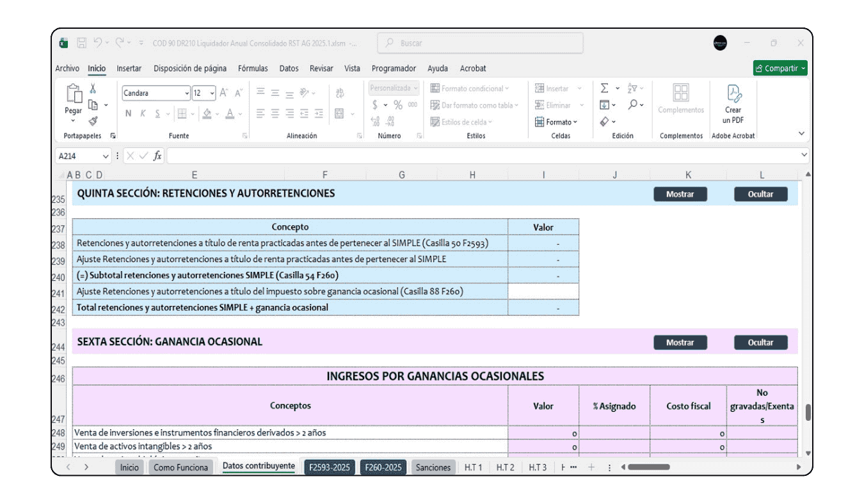Click the percent style icon
This screenshot has height=504, width=864.
click(397, 105)
